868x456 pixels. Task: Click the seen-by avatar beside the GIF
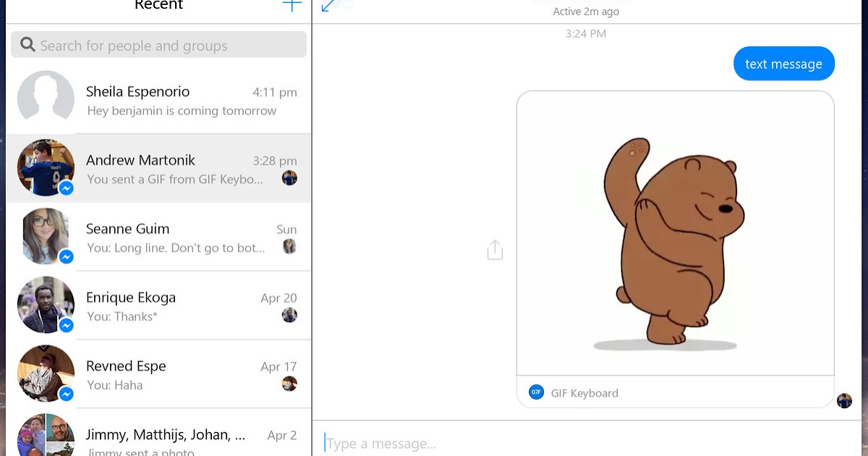844,401
